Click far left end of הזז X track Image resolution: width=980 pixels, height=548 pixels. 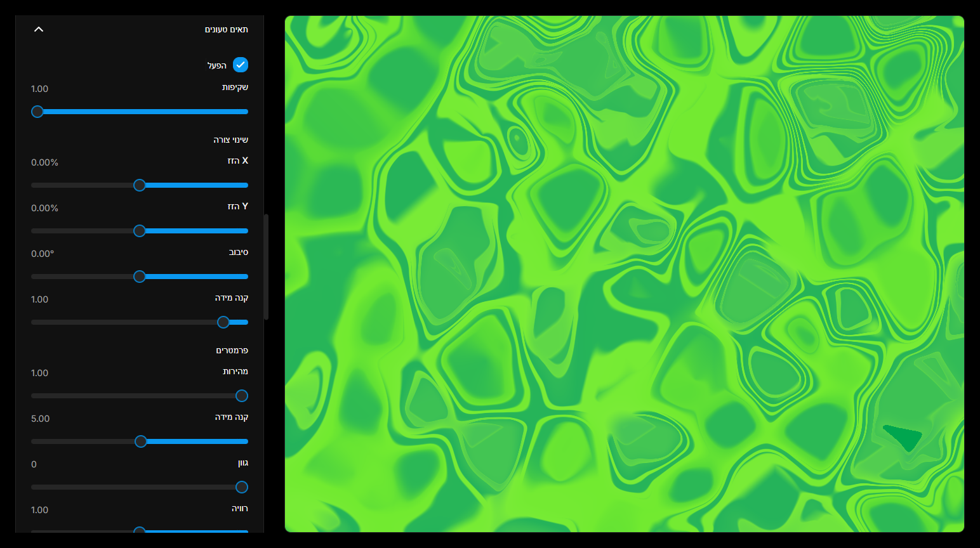click(x=34, y=185)
